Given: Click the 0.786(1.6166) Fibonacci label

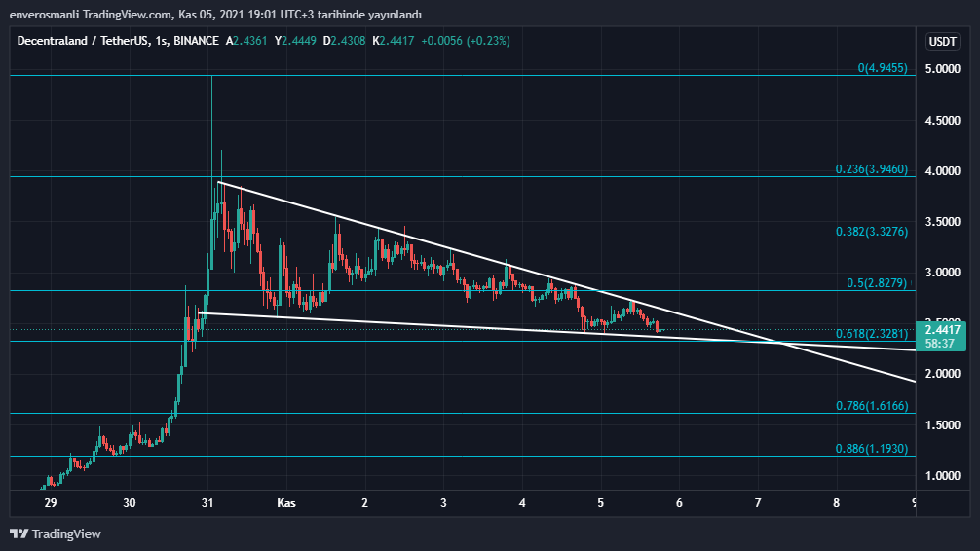Looking at the screenshot, I should click(x=872, y=406).
